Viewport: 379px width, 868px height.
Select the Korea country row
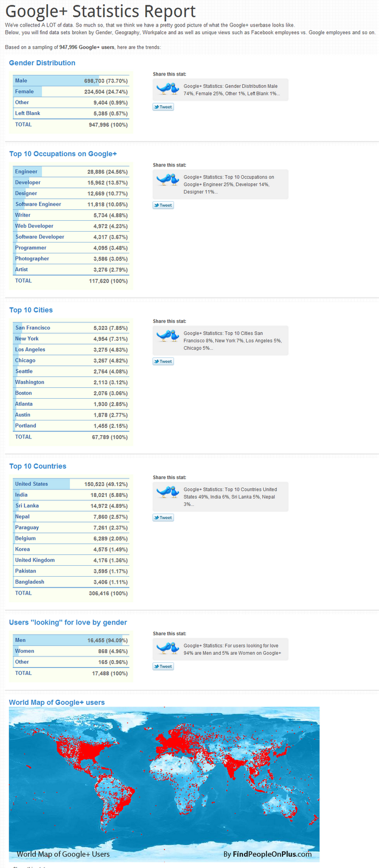tap(71, 550)
